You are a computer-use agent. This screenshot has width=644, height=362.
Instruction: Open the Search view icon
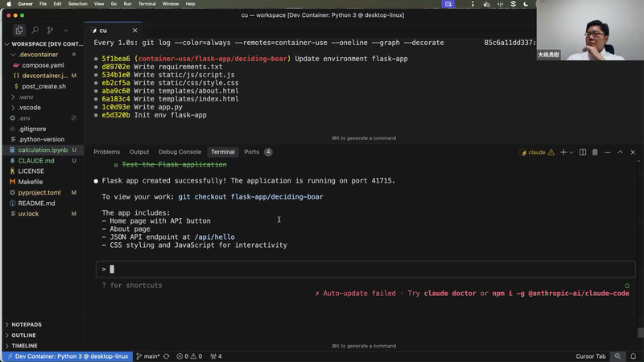[35, 31]
